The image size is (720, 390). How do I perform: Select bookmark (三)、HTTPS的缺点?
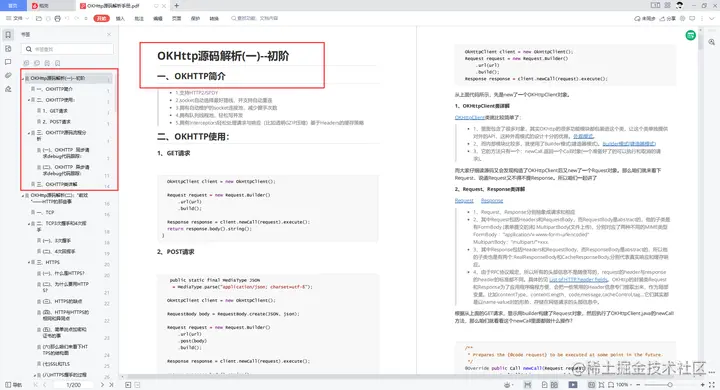tap(62, 302)
